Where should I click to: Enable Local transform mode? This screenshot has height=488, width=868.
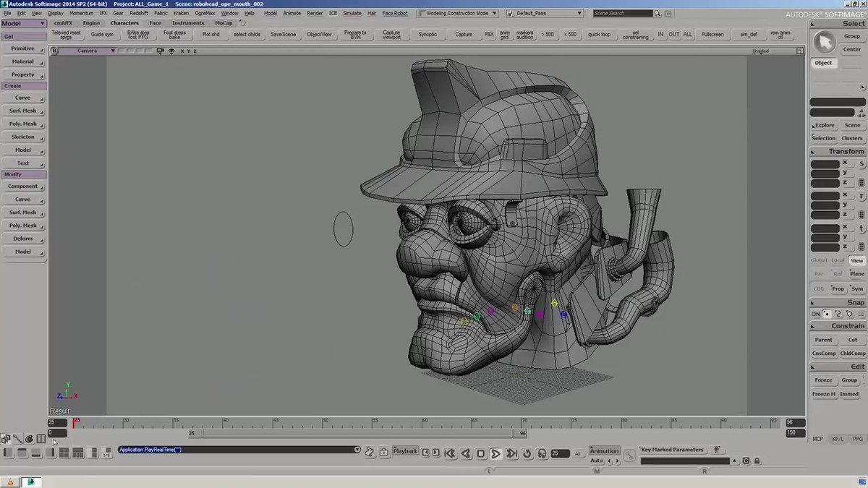coord(838,260)
